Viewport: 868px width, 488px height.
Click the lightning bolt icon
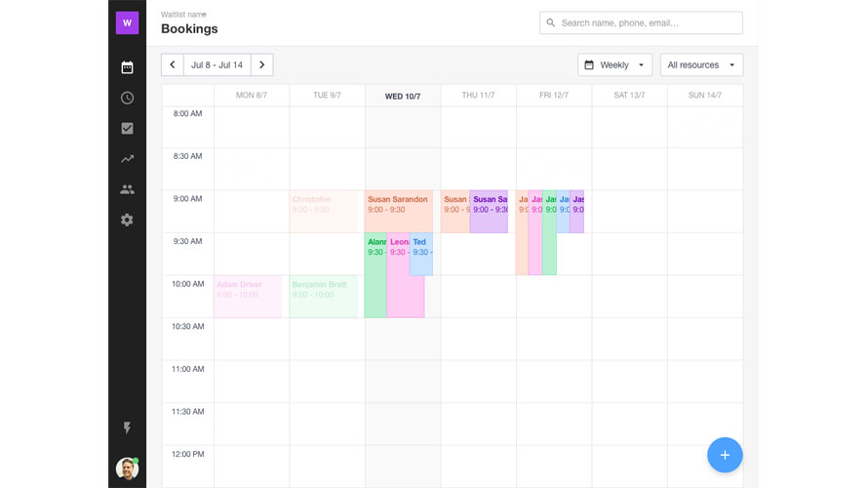(127, 428)
